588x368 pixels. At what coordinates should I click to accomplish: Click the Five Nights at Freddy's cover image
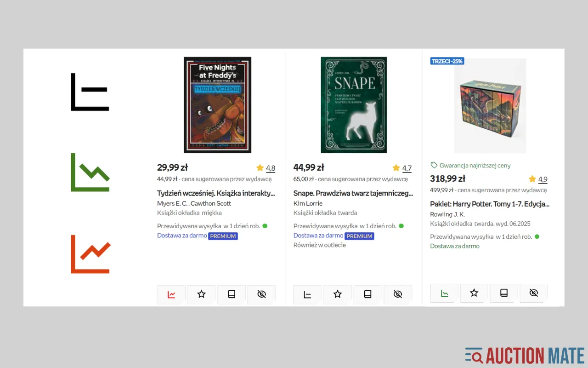[217, 105]
